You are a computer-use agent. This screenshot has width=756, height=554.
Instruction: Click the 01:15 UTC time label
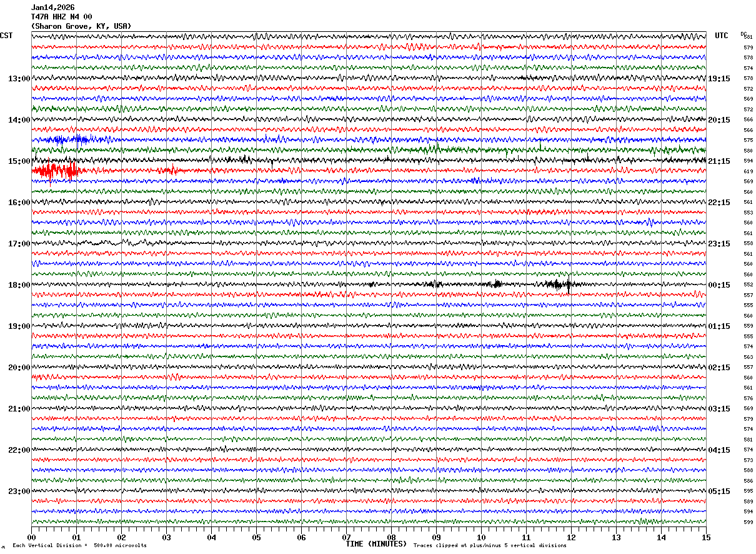tap(719, 326)
